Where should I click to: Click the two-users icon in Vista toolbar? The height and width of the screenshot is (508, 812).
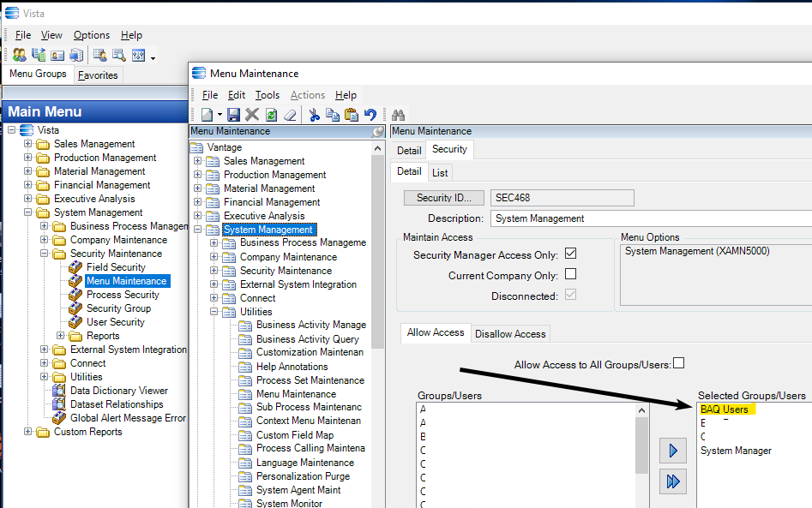point(20,55)
